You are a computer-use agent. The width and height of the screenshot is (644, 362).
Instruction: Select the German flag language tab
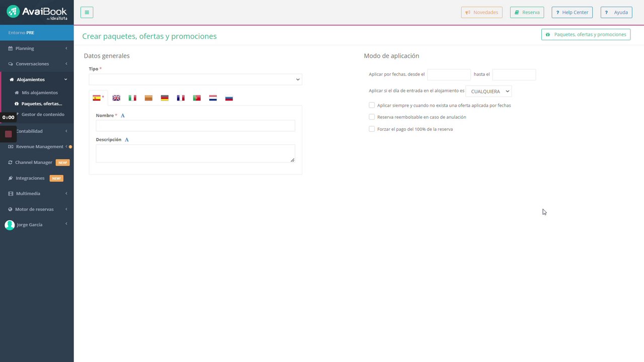(x=165, y=98)
